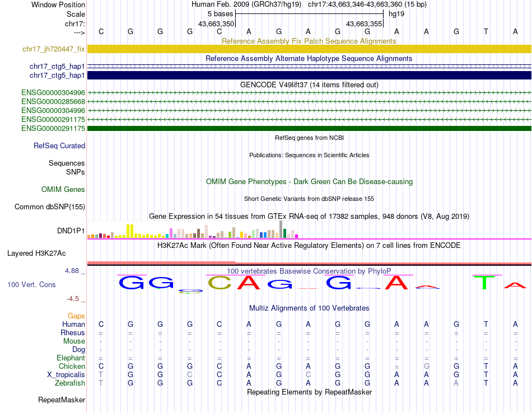Click the Sequences track label

click(x=67, y=163)
